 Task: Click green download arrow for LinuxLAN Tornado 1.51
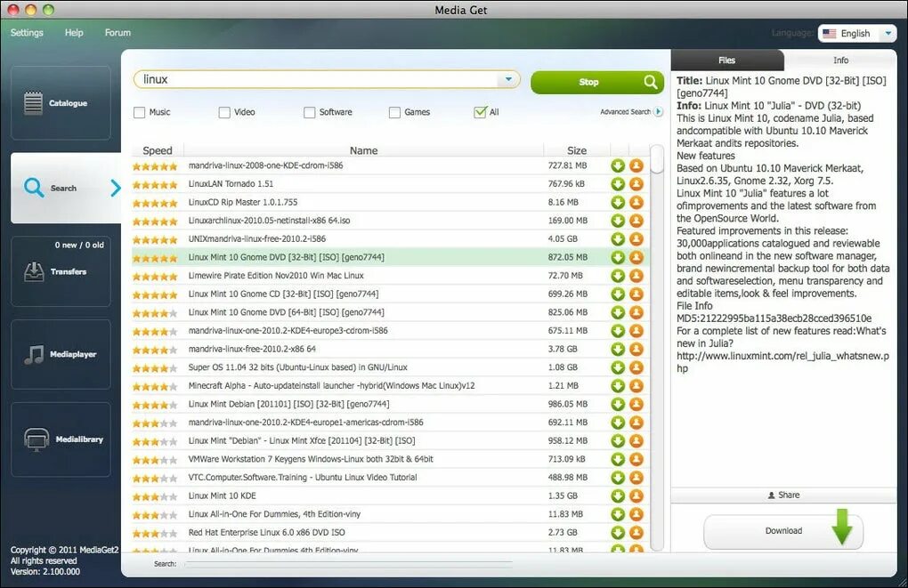click(x=618, y=184)
